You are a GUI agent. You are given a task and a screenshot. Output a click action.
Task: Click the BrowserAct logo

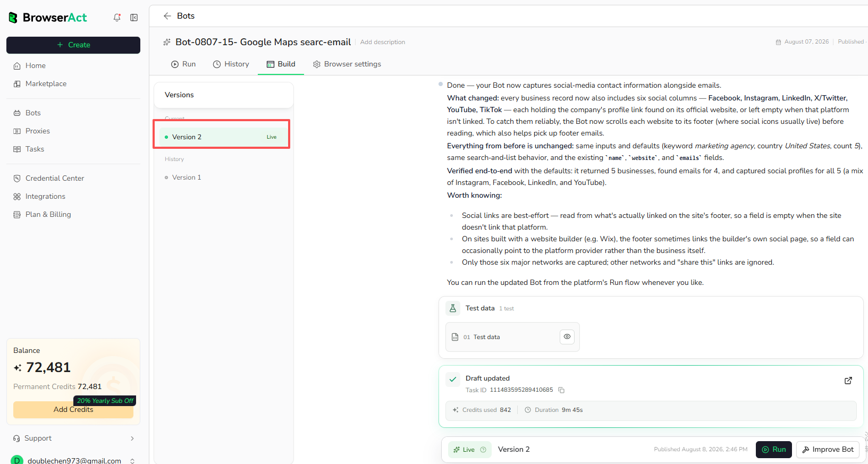click(48, 18)
